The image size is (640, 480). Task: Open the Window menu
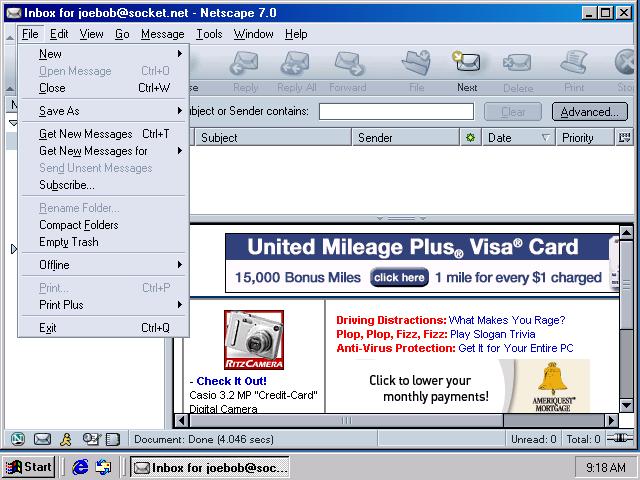(253, 34)
